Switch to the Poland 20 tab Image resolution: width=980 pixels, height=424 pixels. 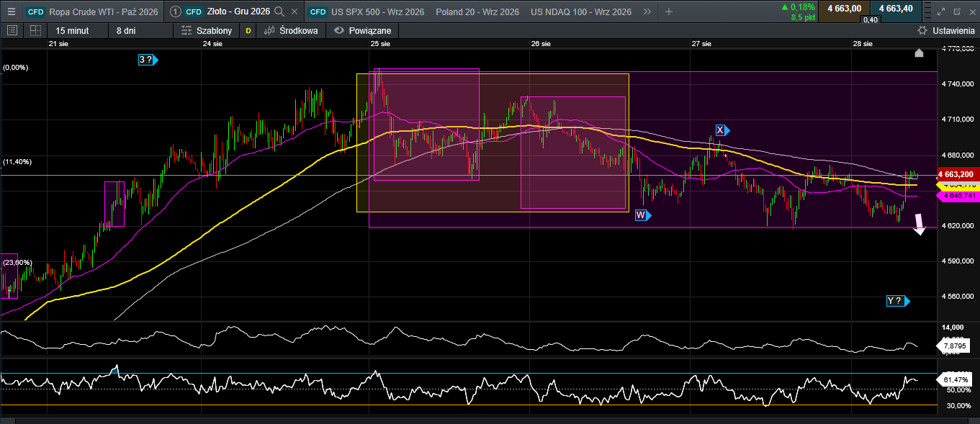click(x=477, y=12)
